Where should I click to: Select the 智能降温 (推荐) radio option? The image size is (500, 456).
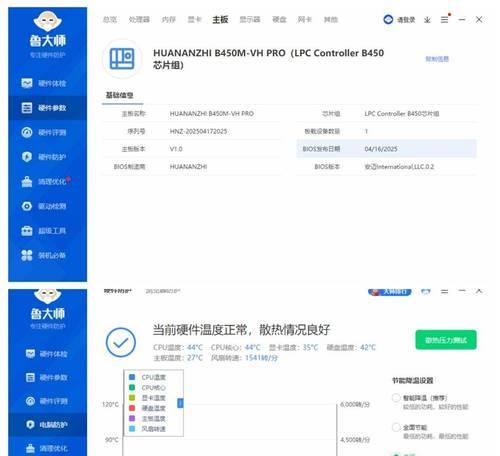click(x=396, y=398)
